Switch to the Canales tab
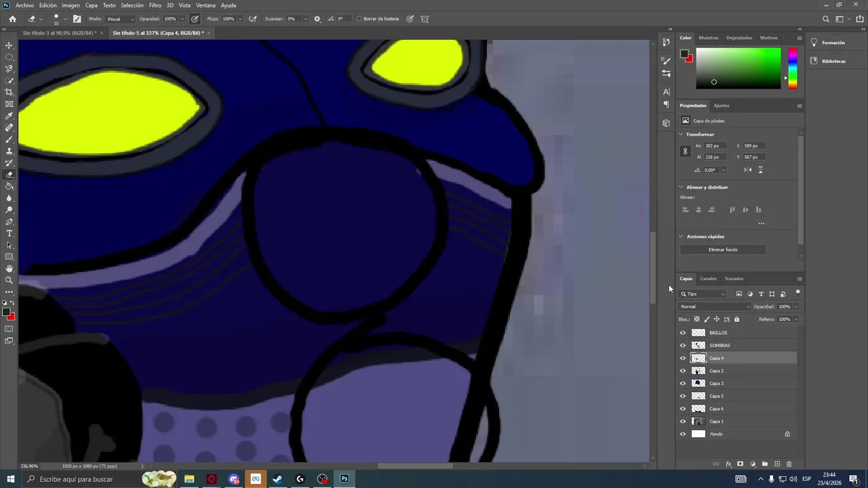This screenshot has width=868, height=488. (708, 279)
